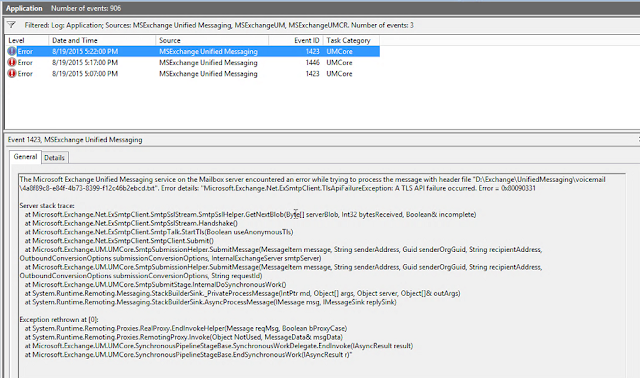Click the 'Server stack trace:' line
Viewport: 640px width, 378px height.
(47, 205)
